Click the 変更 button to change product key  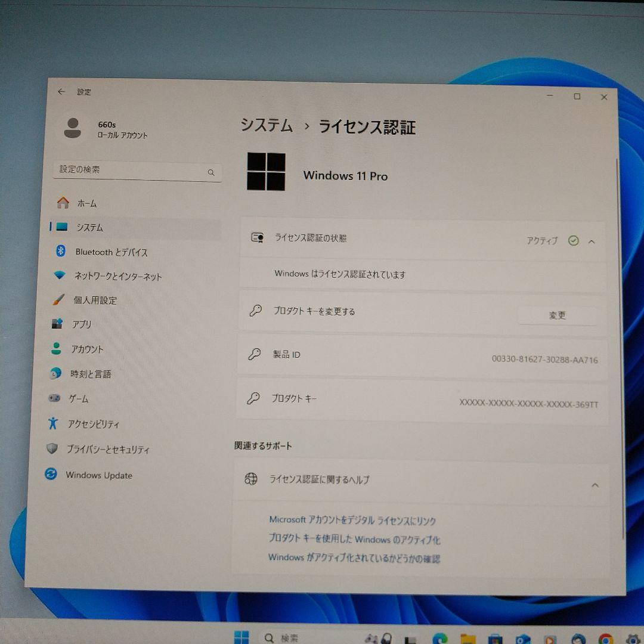pyautogui.click(x=558, y=315)
